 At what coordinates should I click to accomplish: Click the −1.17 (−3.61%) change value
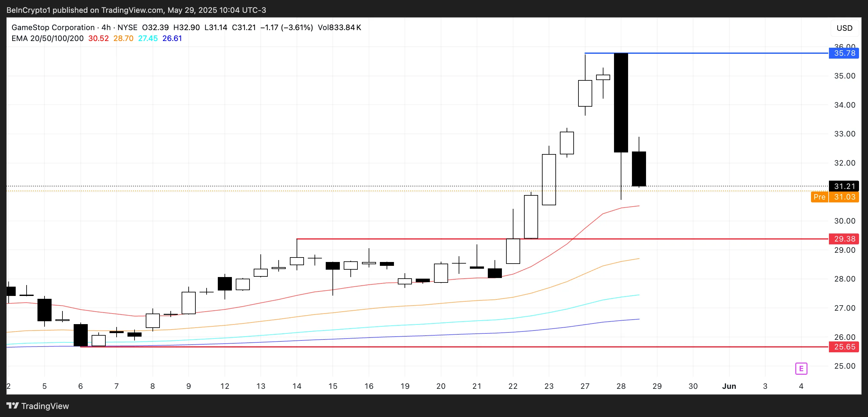[287, 28]
